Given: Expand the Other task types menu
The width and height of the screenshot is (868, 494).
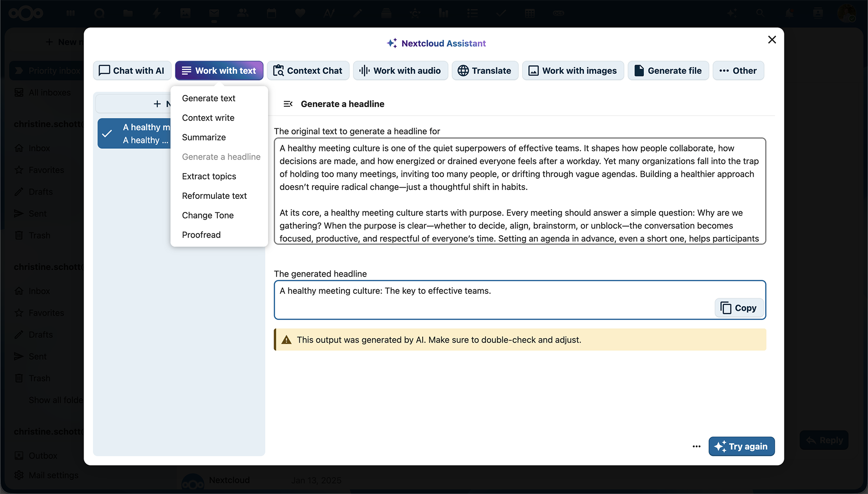Looking at the screenshot, I should pos(738,71).
